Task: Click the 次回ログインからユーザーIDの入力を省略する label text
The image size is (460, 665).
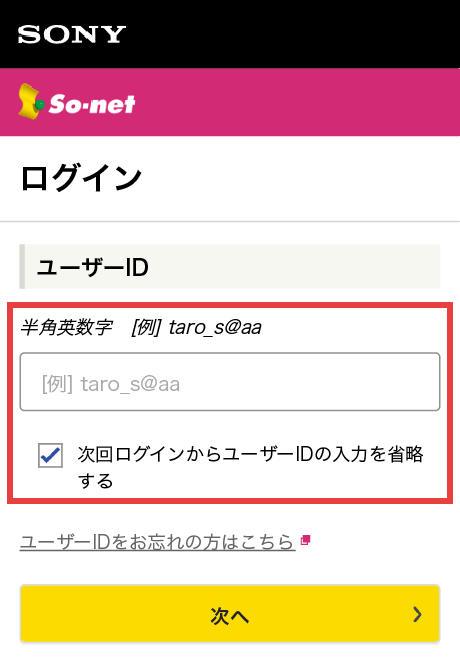Action: coord(250,467)
